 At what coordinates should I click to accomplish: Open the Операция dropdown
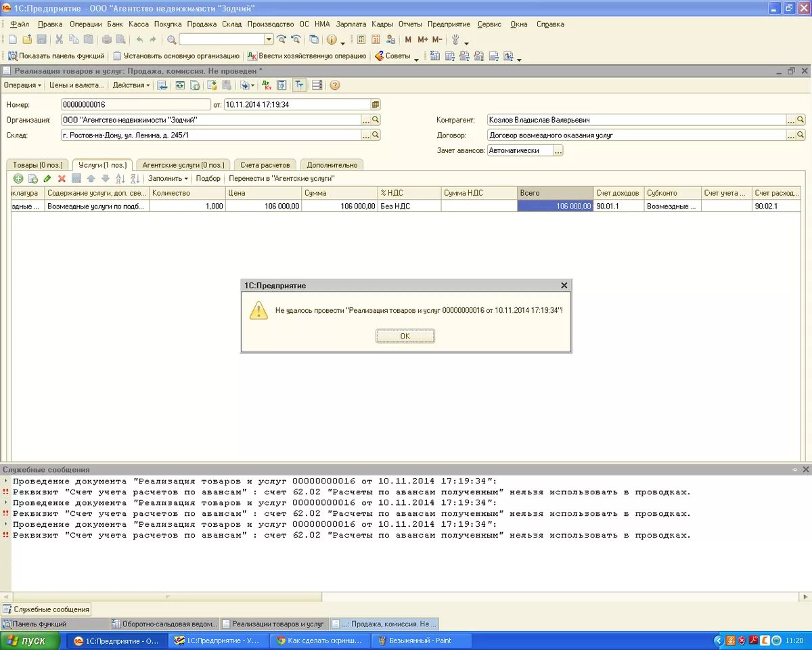(x=22, y=85)
